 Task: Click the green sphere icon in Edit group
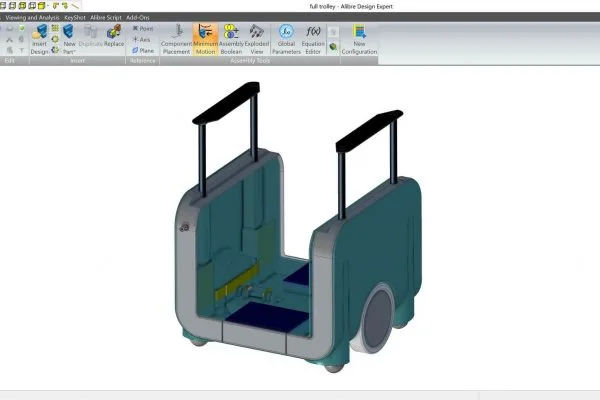coord(22,28)
